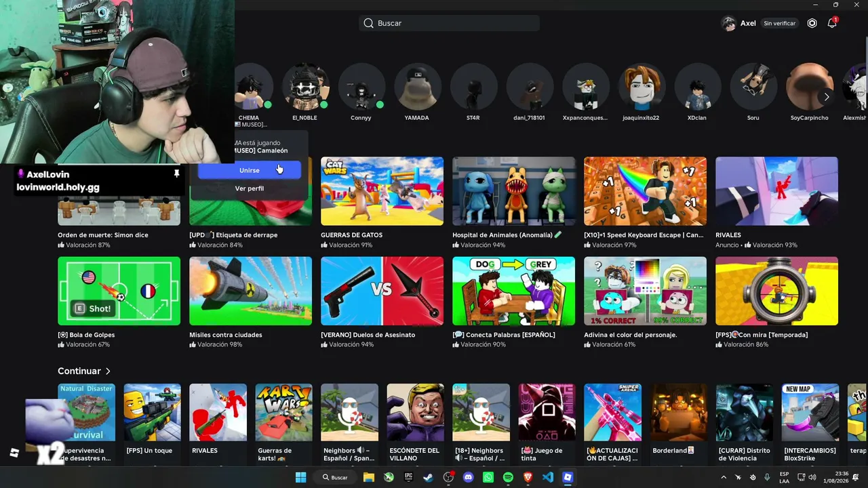Click the Sin verificar badge
The width and height of the screenshot is (868, 488).
780,23
